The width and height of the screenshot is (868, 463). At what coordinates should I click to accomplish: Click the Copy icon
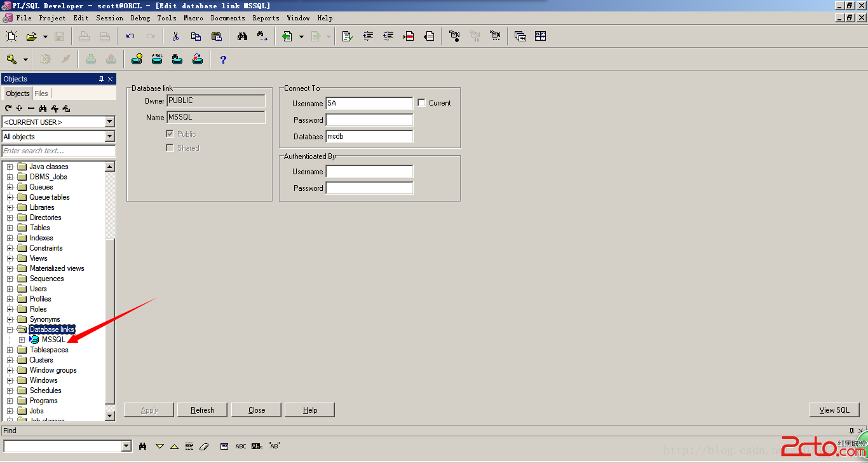click(196, 37)
